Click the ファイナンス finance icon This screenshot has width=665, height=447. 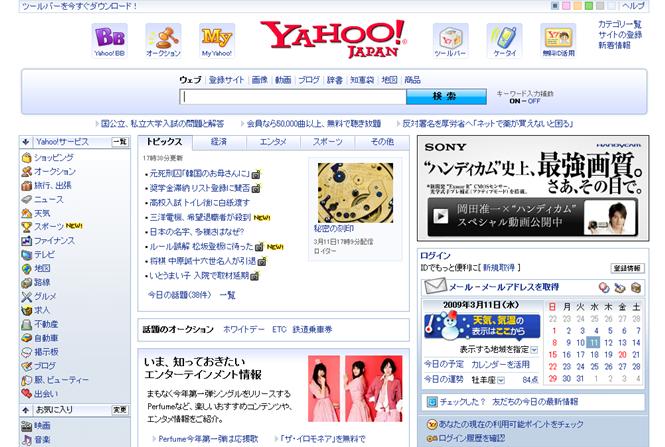tap(27, 241)
